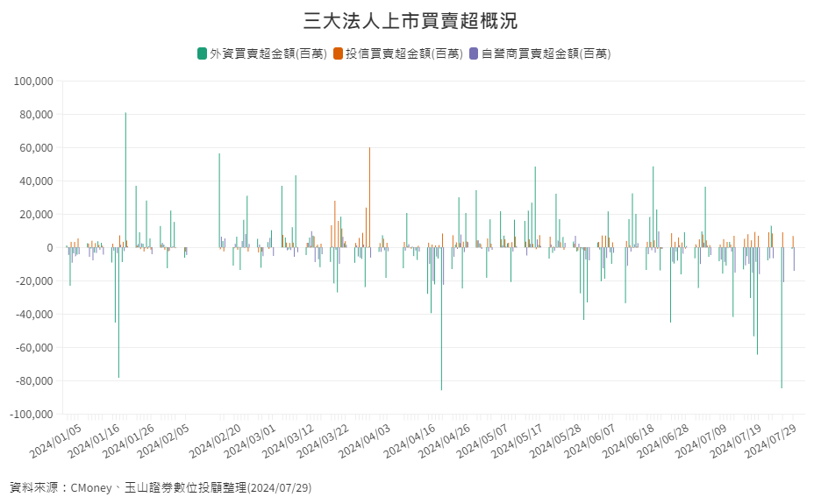Click the 2024/06/18 date label

pos(629,442)
